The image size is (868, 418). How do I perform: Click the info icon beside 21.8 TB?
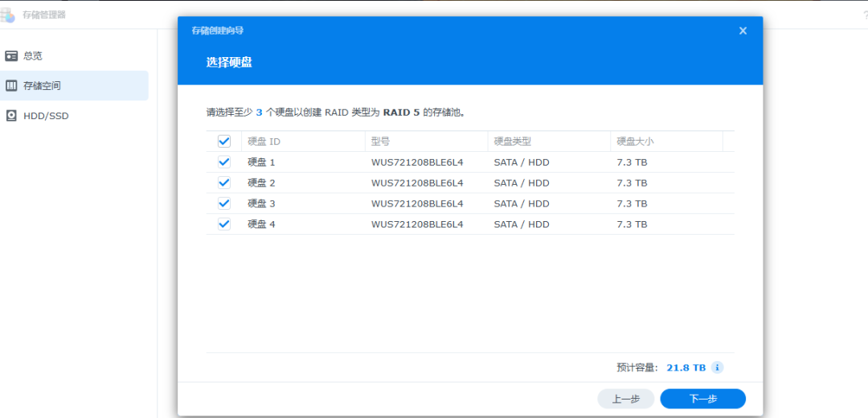[718, 367]
